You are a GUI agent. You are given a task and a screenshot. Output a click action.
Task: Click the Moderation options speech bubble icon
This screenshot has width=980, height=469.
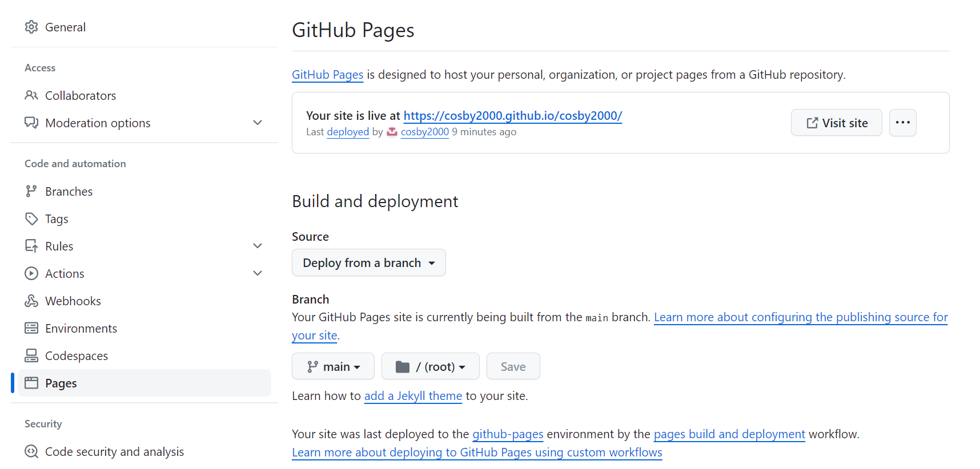[31, 123]
